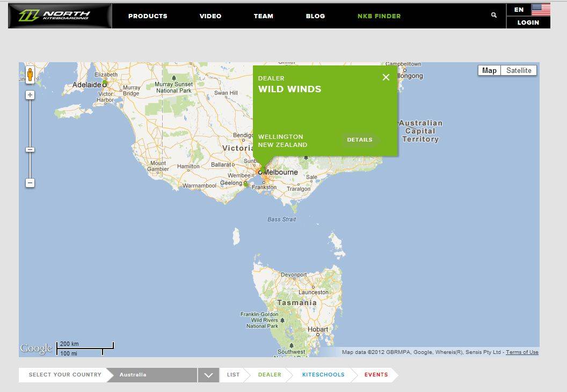Open the Terms of Use link
This screenshot has width=567, height=392.
click(x=522, y=352)
